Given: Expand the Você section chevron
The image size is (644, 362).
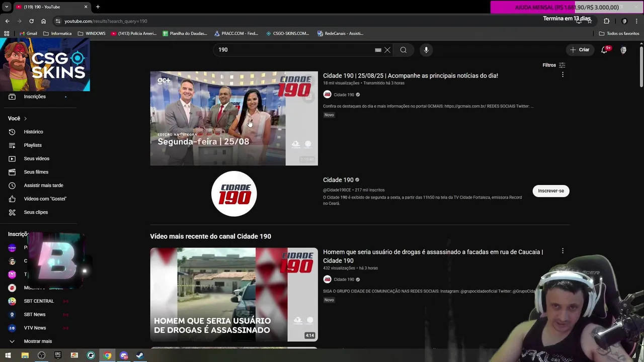Looking at the screenshot, I should (x=25, y=119).
